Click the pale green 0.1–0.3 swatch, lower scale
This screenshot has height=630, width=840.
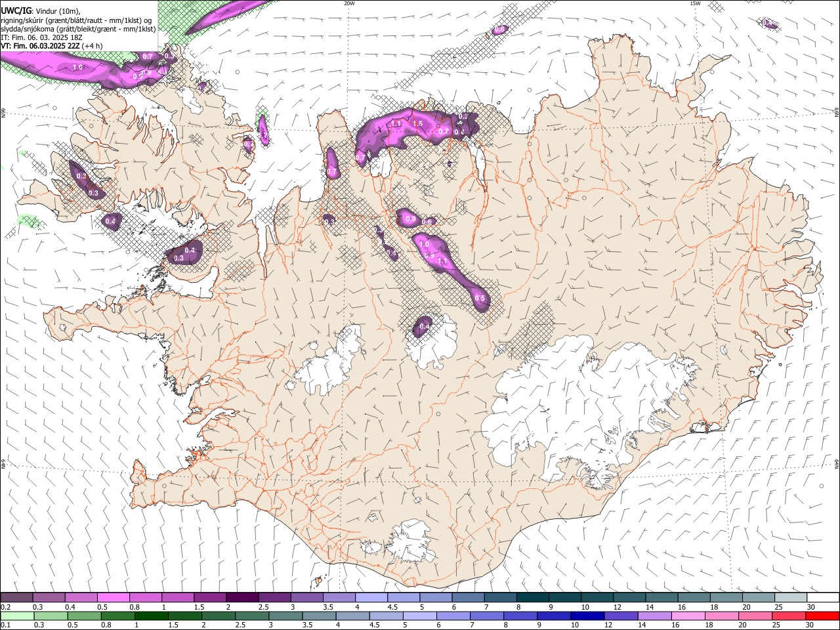17,616
